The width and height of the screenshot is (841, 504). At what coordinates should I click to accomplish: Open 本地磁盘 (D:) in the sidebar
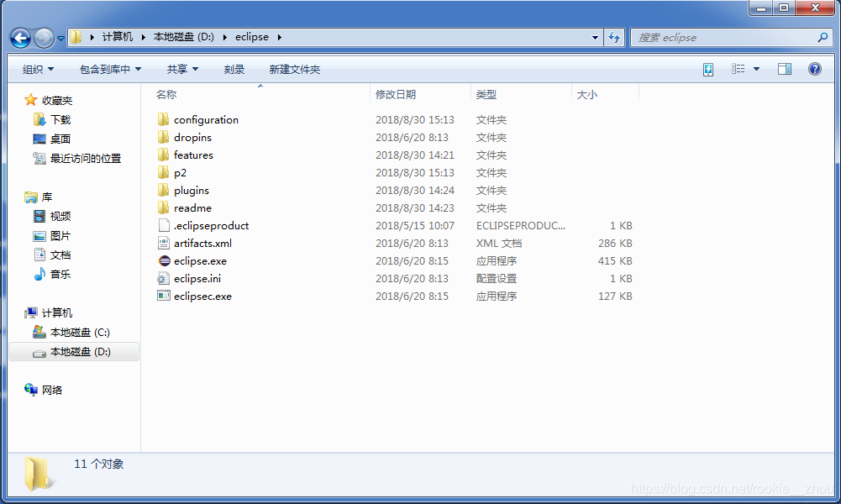click(80, 352)
